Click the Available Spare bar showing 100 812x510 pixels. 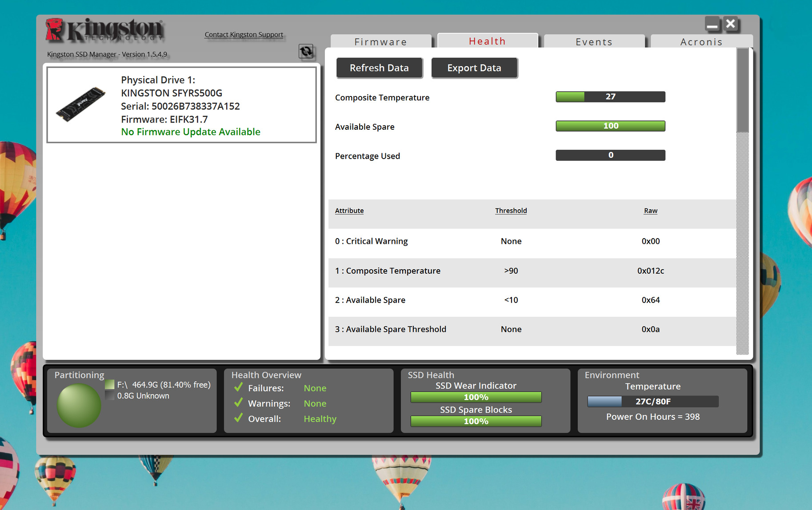coord(610,126)
